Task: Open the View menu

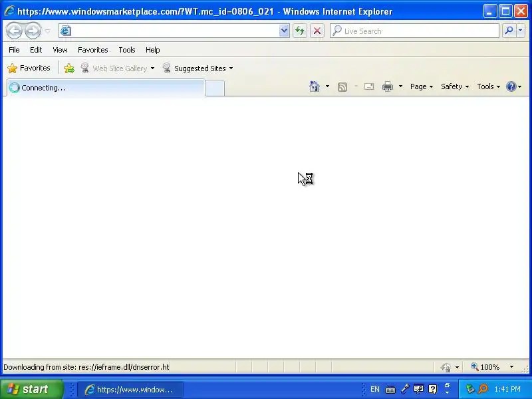Action: point(60,50)
